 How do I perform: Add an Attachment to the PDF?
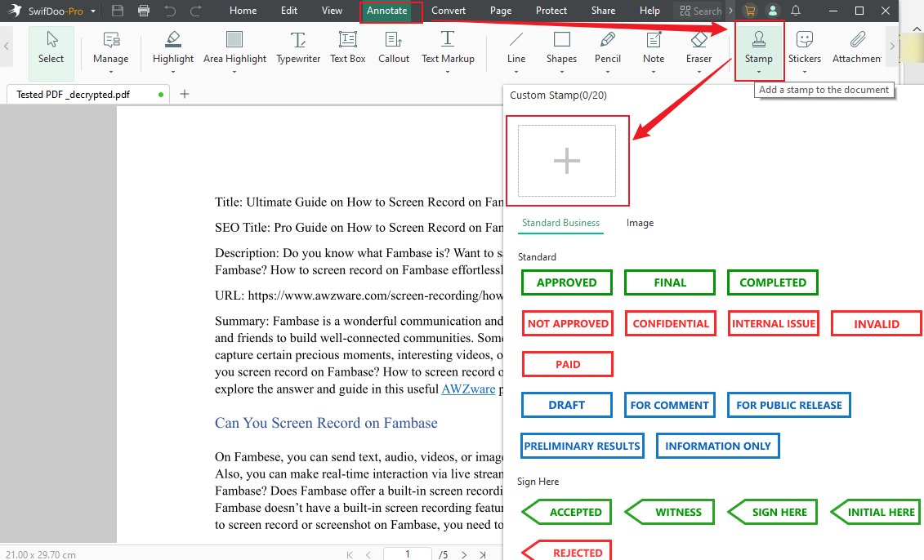coord(855,51)
